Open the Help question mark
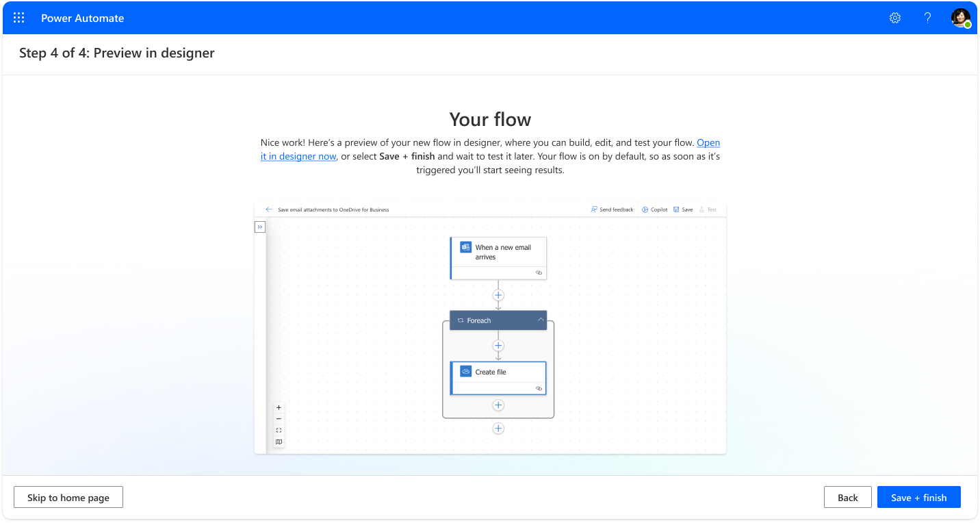980x523 pixels. tap(928, 18)
